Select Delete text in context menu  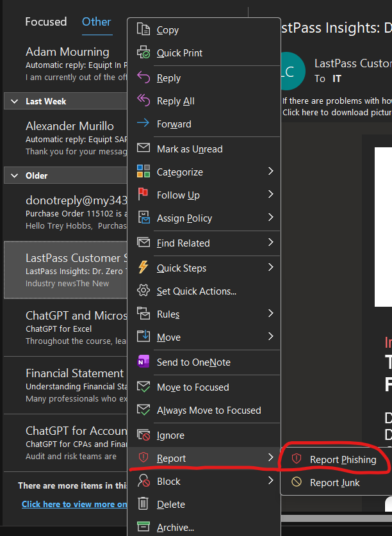(x=170, y=505)
